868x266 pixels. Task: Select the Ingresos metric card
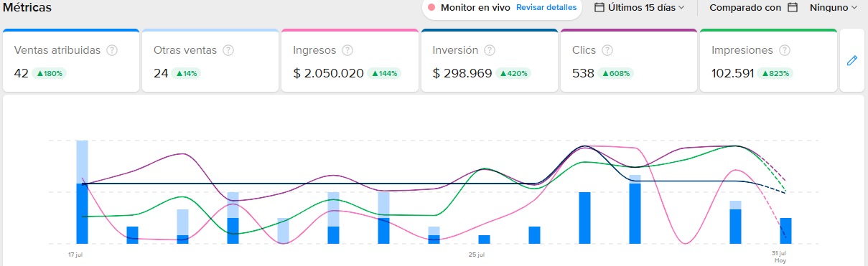pyautogui.click(x=350, y=61)
